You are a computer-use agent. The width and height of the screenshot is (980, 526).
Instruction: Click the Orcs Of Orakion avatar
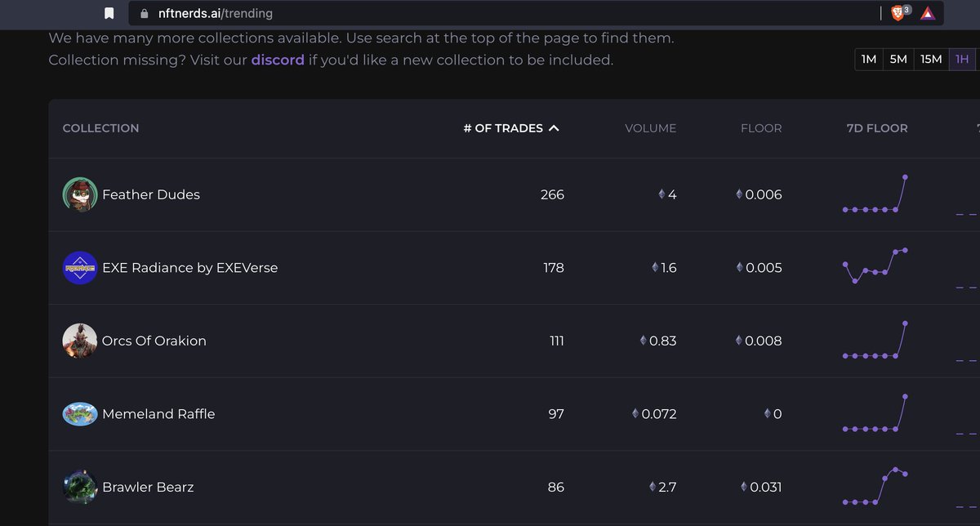click(80, 341)
